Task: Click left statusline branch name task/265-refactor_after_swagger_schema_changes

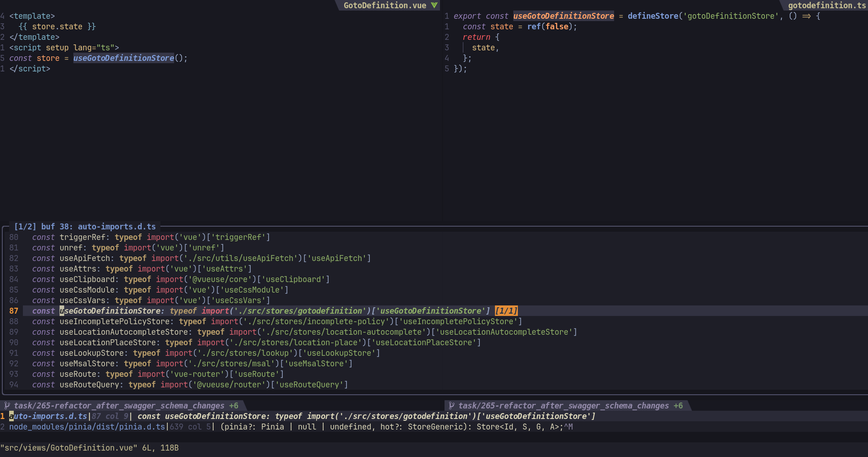Action: click(119, 406)
